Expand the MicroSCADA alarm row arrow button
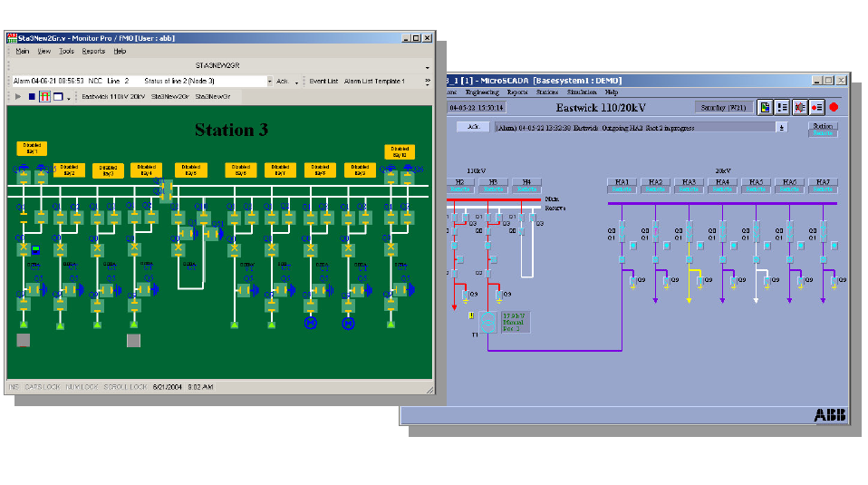 click(782, 127)
